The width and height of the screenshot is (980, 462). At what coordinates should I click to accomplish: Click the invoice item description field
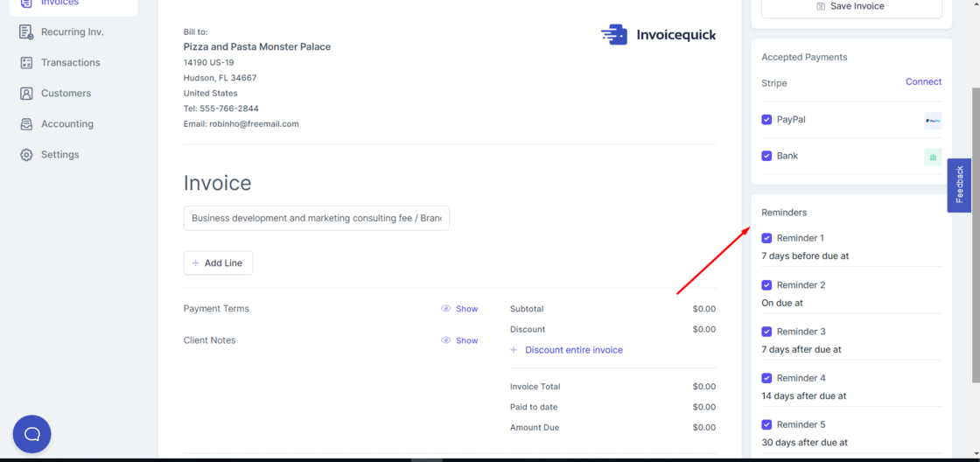click(x=316, y=219)
